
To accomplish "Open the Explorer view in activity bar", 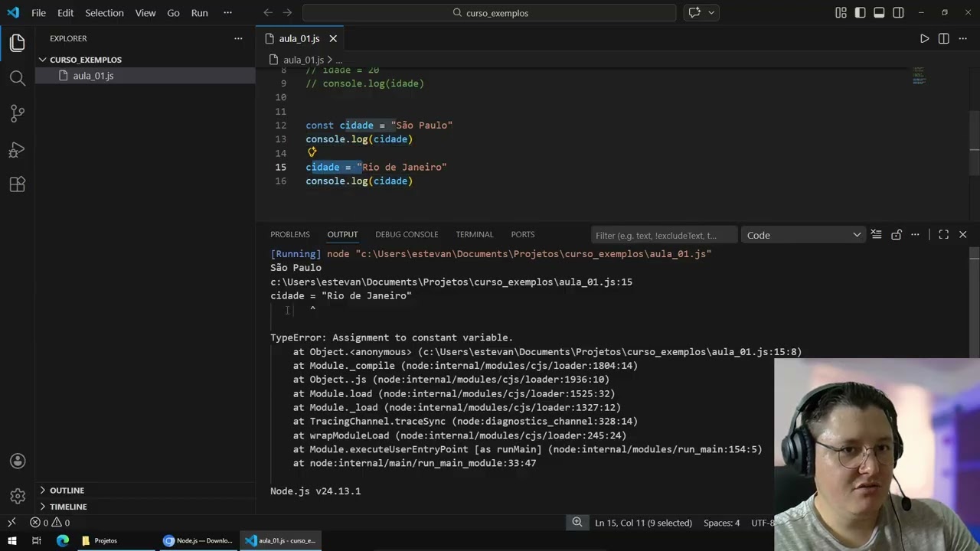I will point(17,43).
